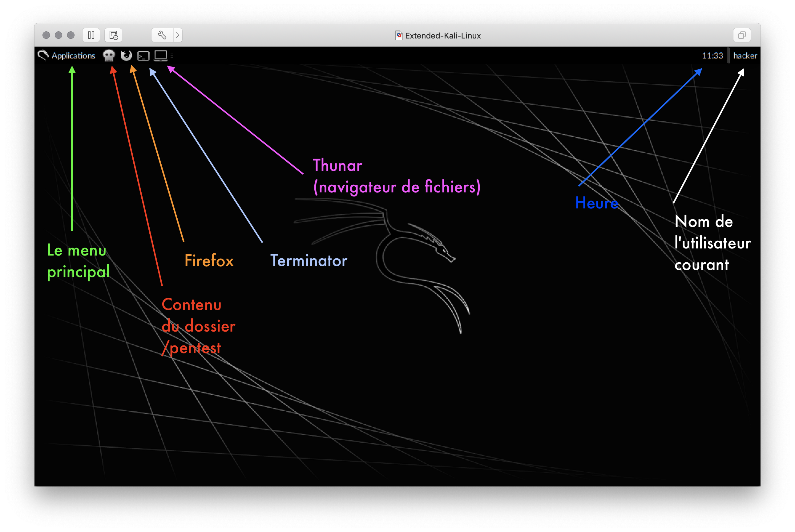Screen dimensions: 795x532
Task: Click the skull icon for /pentest folder
Action: point(109,56)
